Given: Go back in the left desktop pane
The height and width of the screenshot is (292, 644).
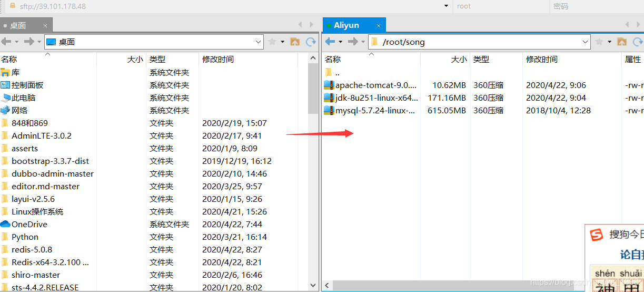Looking at the screenshot, I should pos(6,42).
